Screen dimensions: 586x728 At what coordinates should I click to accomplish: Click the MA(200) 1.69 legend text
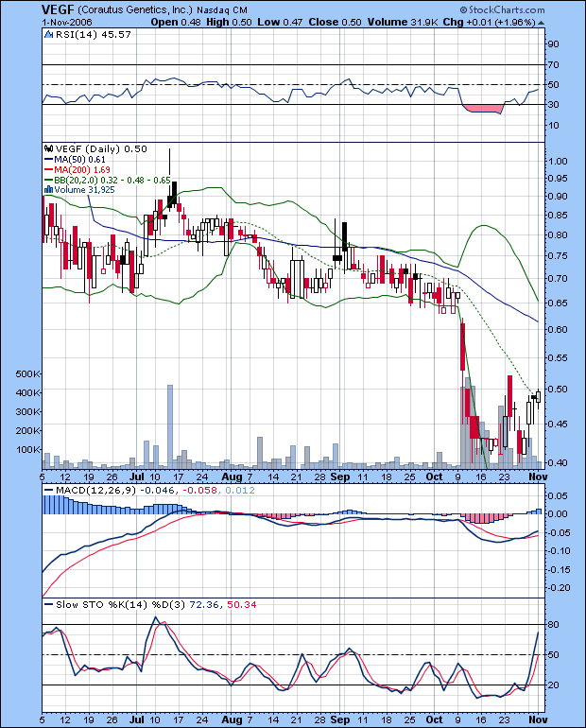81,169
